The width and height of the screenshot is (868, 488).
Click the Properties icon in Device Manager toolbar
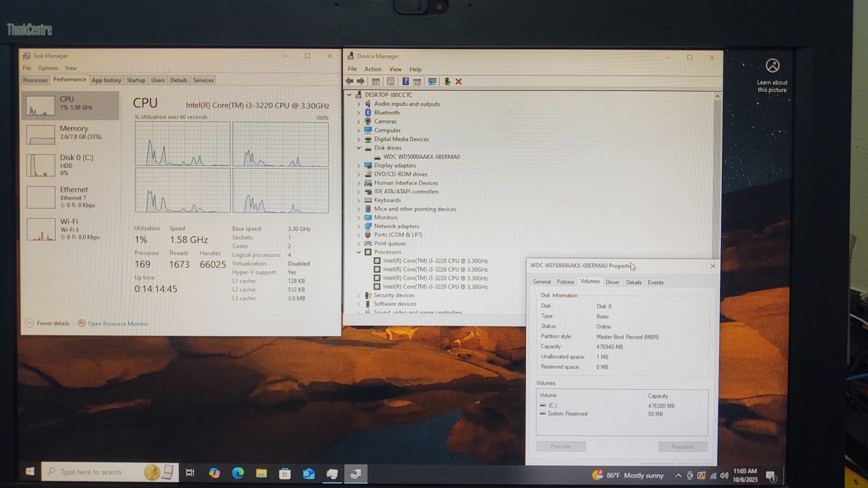pos(391,81)
